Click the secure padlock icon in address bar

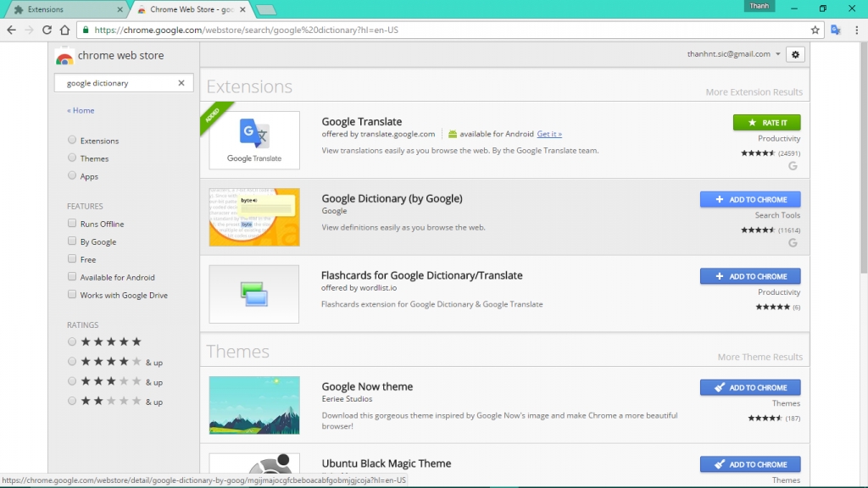coord(86,30)
